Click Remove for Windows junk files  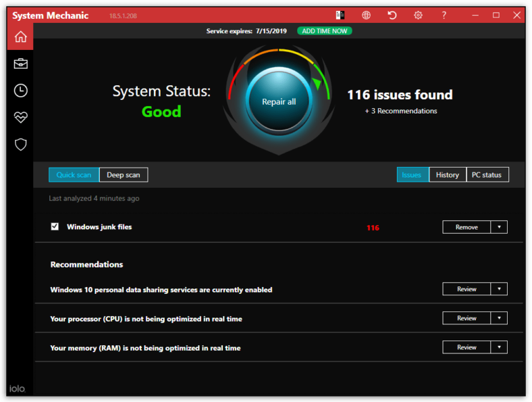coord(467,227)
